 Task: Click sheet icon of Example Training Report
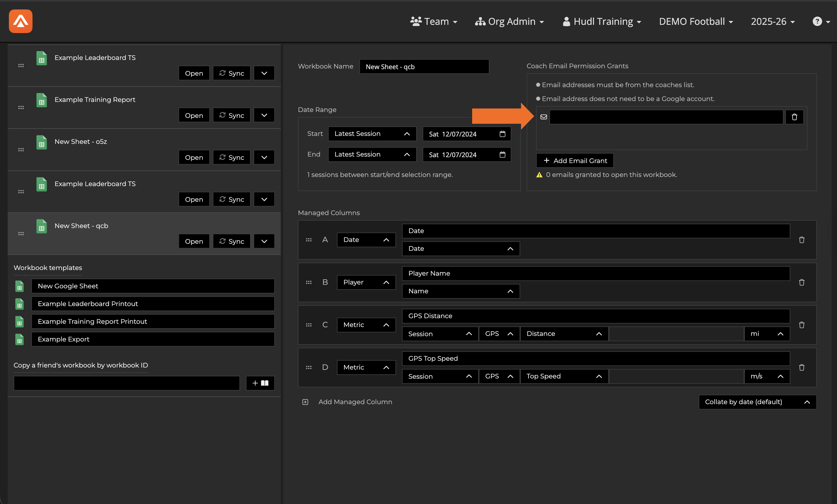pos(41,100)
